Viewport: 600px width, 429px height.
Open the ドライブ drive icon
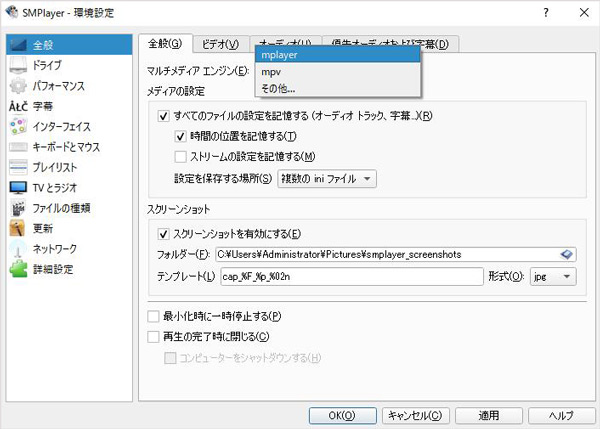click(x=18, y=65)
